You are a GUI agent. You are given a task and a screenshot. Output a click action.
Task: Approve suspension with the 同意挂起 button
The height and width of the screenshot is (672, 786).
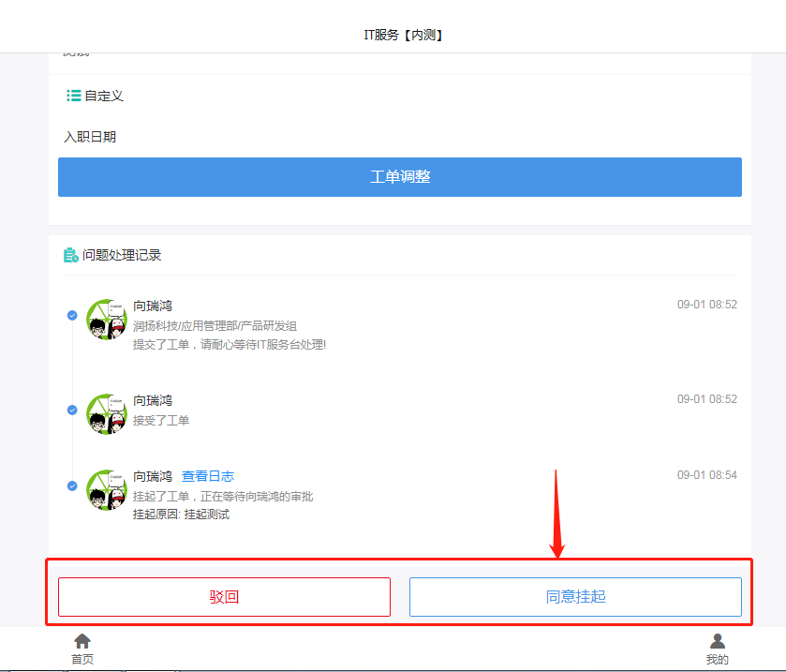(x=575, y=597)
